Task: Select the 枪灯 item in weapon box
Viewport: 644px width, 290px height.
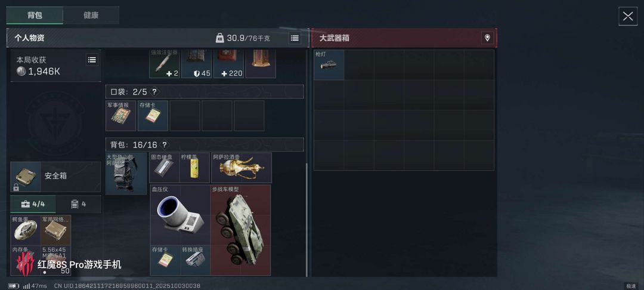Action: 329,65
